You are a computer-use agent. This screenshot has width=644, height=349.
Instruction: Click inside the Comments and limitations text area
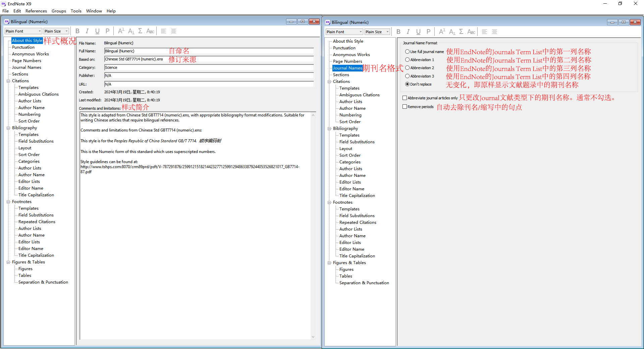[x=196, y=226]
